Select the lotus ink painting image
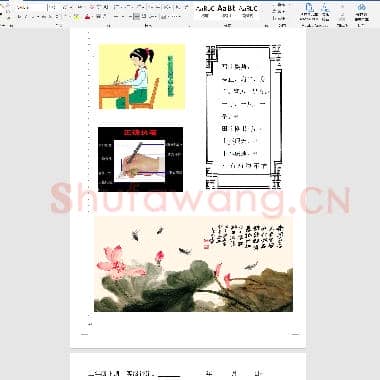Screen dimensions: 380x380 pos(193,264)
